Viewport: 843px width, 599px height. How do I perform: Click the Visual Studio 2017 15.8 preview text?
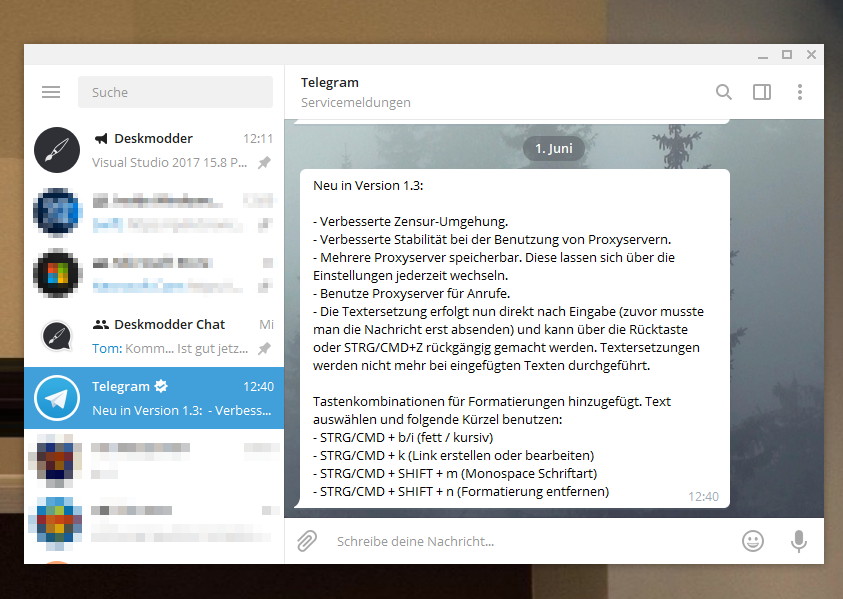pyautogui.click(x=169, y=162)
